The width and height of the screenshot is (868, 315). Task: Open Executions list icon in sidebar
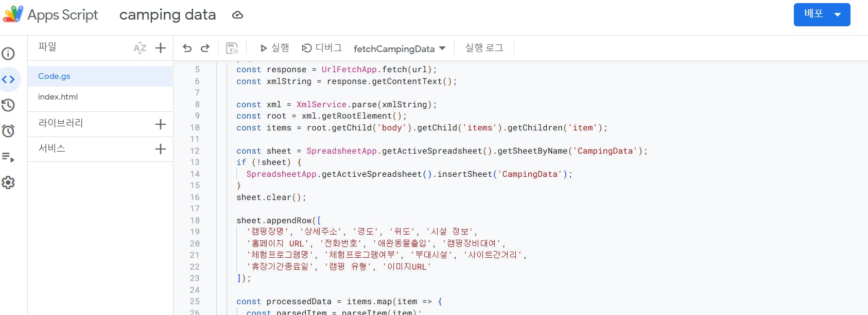point(8,157)
